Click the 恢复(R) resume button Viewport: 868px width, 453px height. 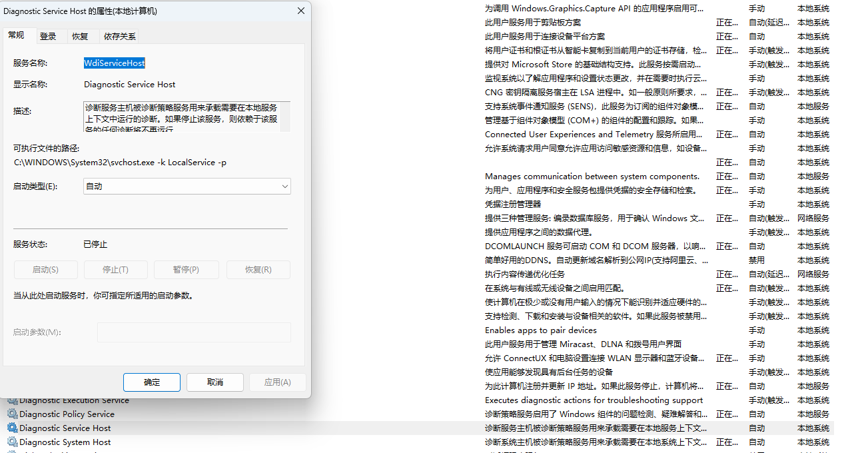(x=258, y=270)
